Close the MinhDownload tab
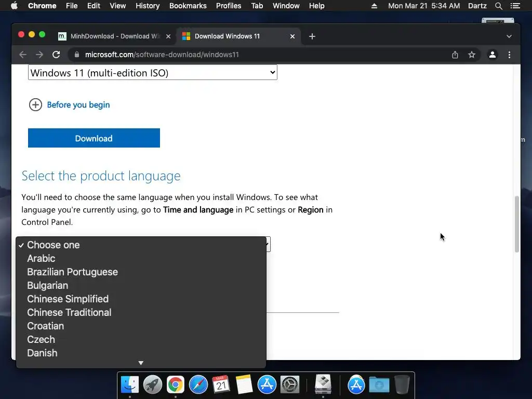The height and width of the screenshot is (399, 532). [x=168, y=36]
